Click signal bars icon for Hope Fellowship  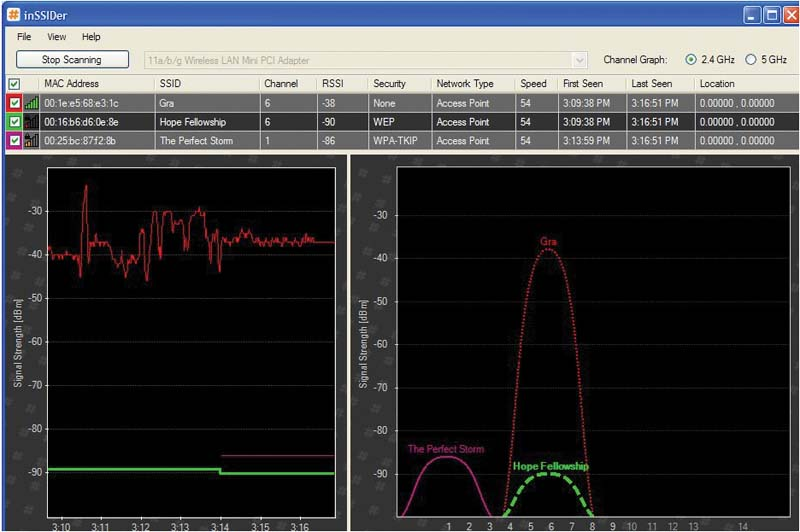tap(32, 121)
